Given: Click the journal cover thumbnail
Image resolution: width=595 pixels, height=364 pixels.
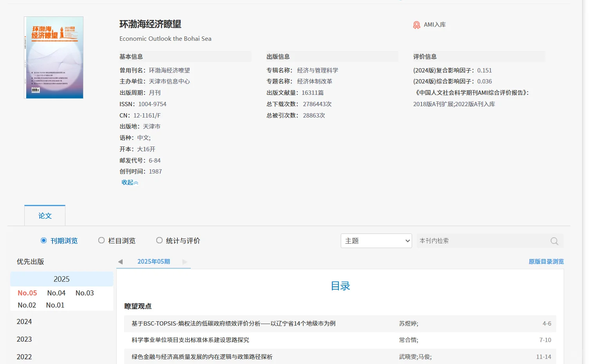Looking at the screenshot, I should point(54,57).
